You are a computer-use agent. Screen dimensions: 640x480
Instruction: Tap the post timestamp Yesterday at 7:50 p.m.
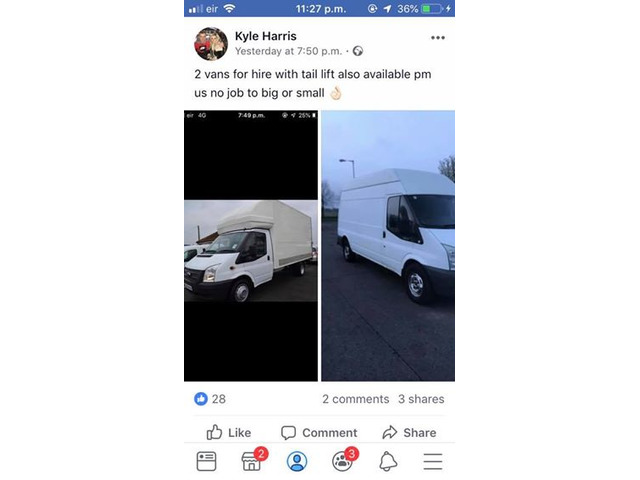pyautogui.click(x=289, y=51)
